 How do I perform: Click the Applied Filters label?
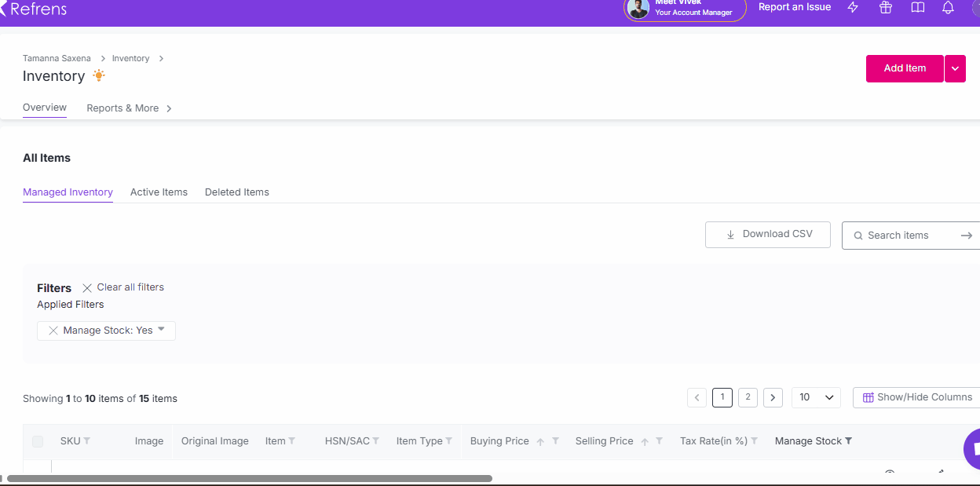point(71,305)
